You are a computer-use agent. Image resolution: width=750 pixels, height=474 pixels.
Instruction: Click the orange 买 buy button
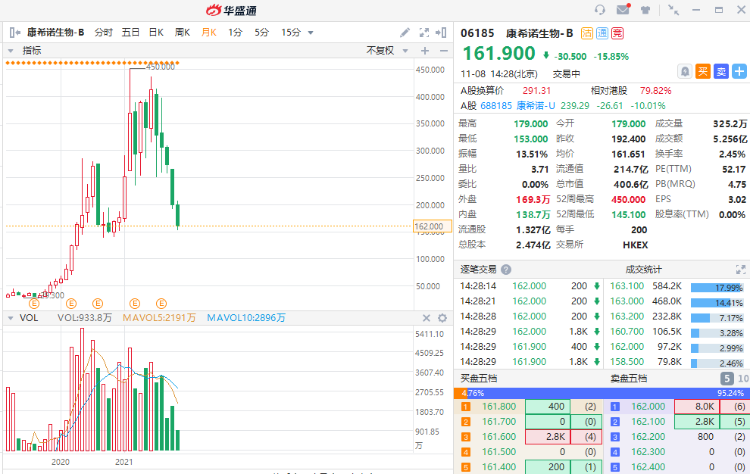(x=703, y=72)
